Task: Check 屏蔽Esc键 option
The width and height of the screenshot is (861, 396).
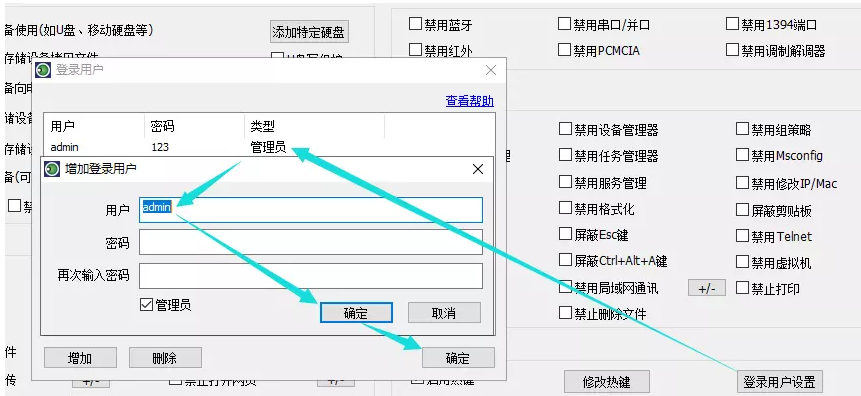Action: (x=565, y=235)
